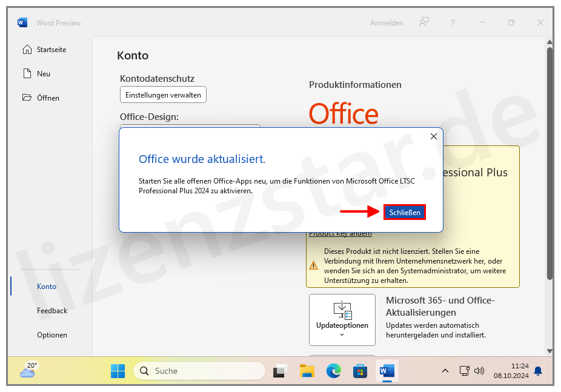Open the notification bell icon
Screen dimensions: 561x392
(x=538, y=371)
